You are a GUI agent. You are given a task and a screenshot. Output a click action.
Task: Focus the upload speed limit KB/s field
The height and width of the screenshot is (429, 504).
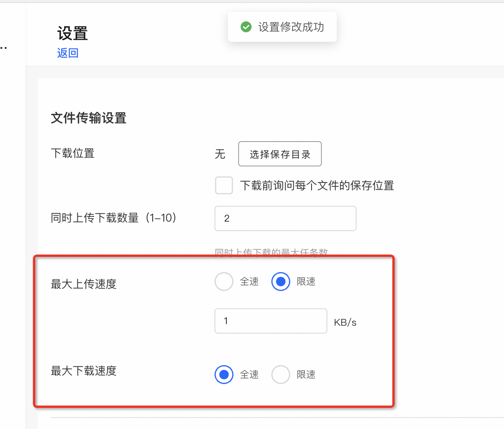point(271,321)
